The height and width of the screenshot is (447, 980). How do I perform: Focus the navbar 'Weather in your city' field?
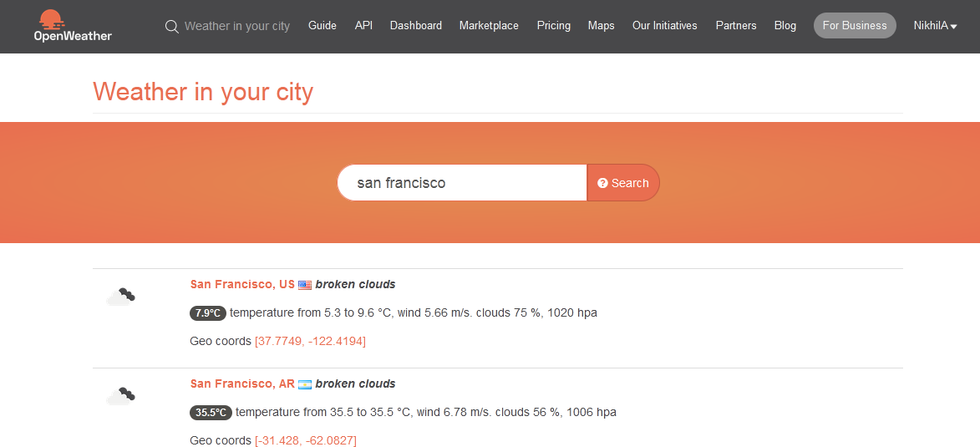(237, 26)
